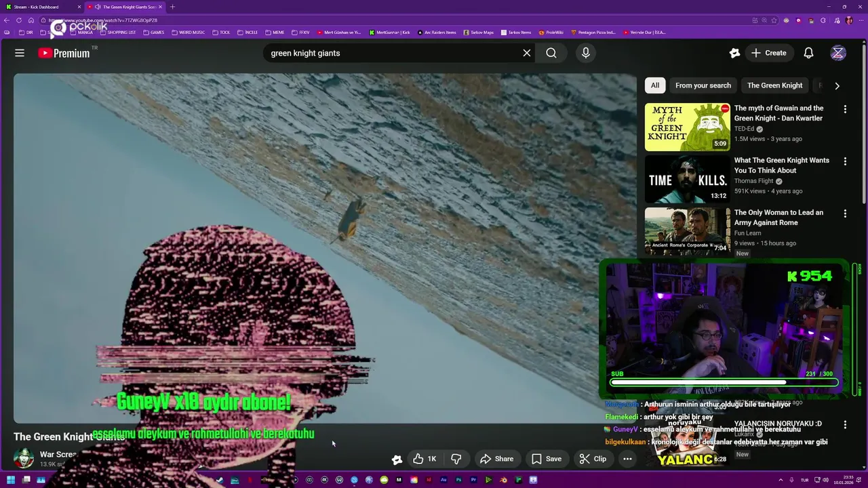Viewport: 868px width, 488px height.
Task: Open Steam from the taskbar
Action: tap(220, 480)
